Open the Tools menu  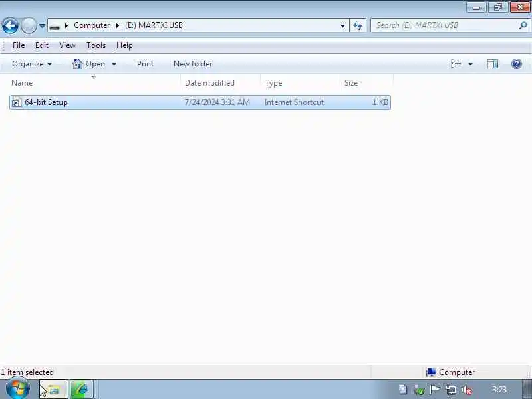point(96,45)
